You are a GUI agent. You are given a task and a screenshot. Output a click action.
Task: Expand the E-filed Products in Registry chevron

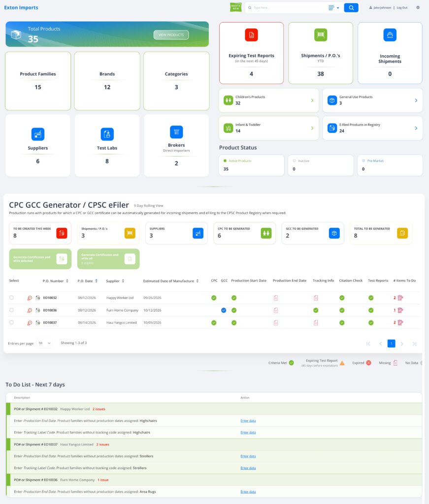[416, 128]
